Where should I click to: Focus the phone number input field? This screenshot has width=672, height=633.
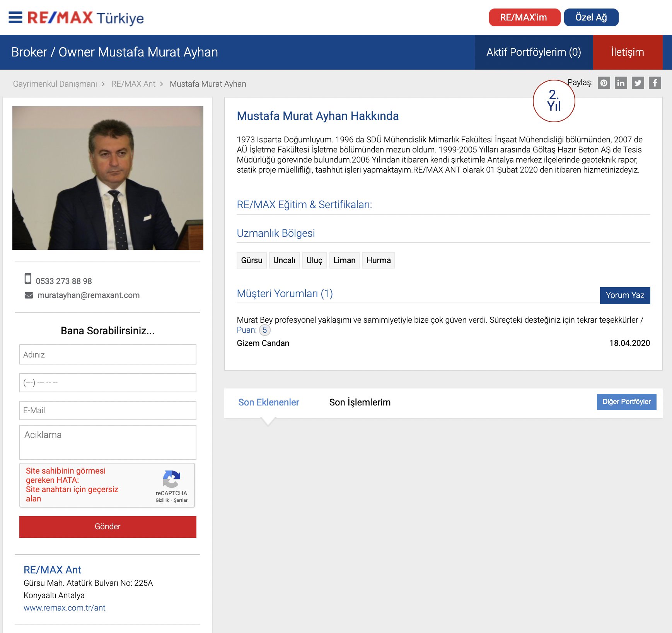coord(108,383)
